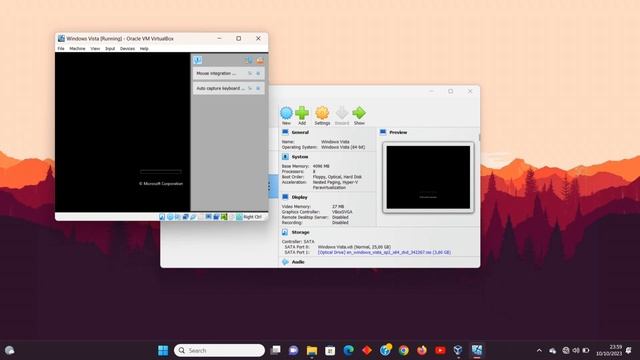Click the Windows Vista.vdi storage entry
The image size is (640, 360).
tap(354, 247)
